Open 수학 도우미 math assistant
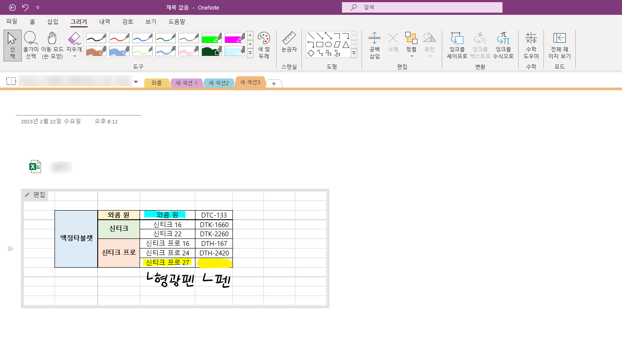622x364 pixels. point(531,45)
